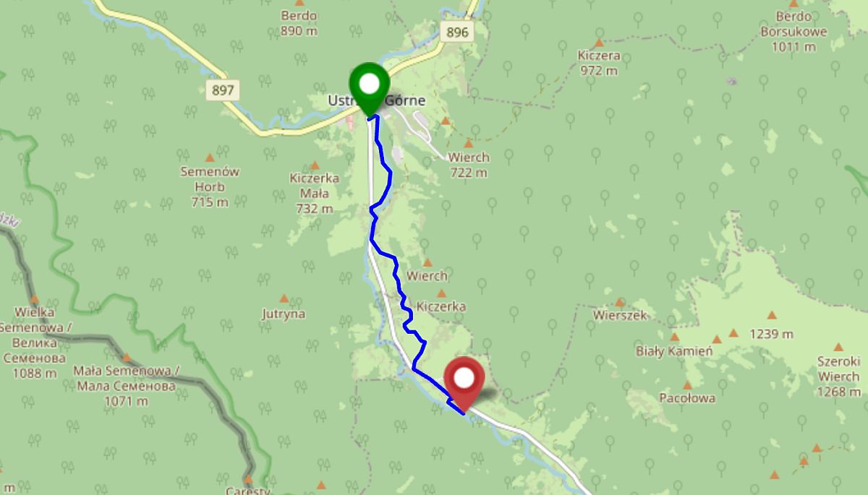
Task: Click the Semenów Horb peak triangle
Action: pos(210,158)
